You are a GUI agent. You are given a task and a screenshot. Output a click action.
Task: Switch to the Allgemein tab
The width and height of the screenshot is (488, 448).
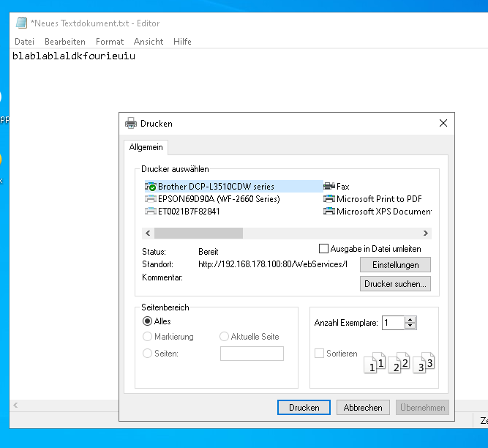coord(146,147)
